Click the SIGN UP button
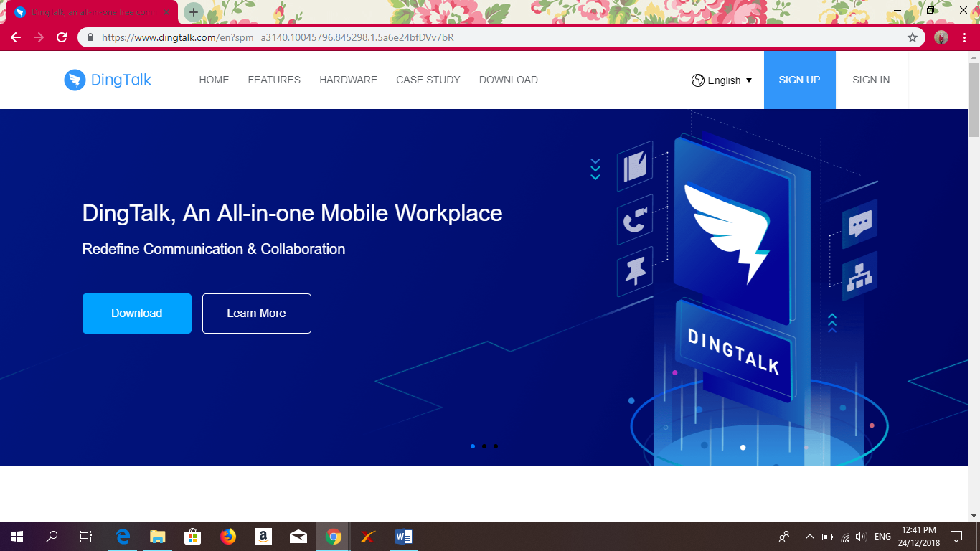Image resolution: width=980 pixels, height=551 pixels. 799,80
